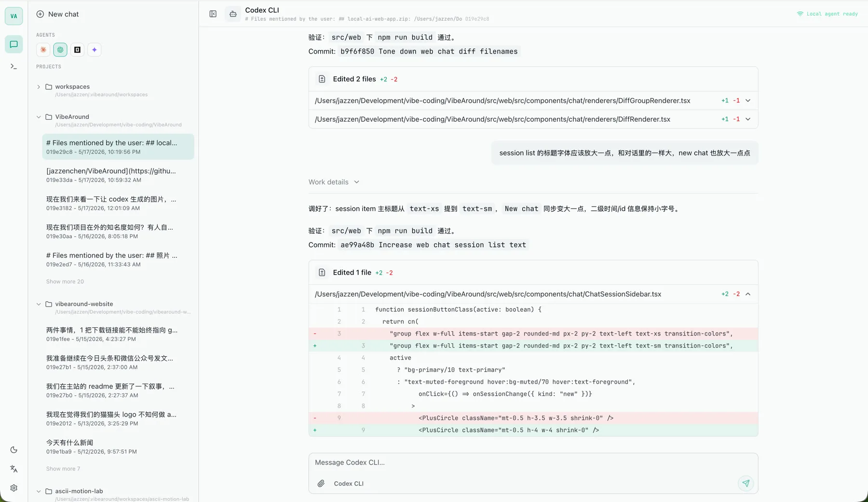Screen dimensions: 868x502
Task: Toggle dark mode moon icon
Action: [x=14, y=450]
